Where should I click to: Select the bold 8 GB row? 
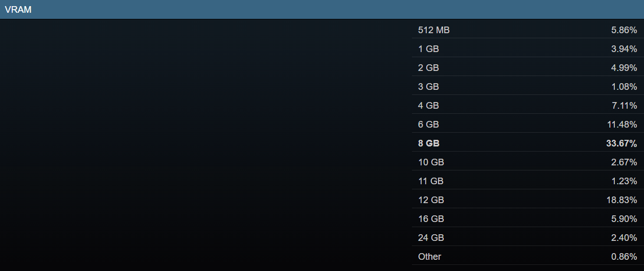[x=527, y=143]
